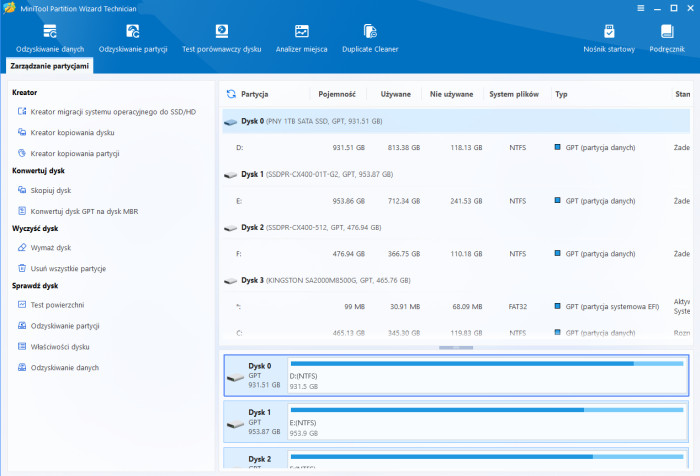The width and height of the screenshot is (700, 476).
Task: Click the Kreator kopiowania partycji sidebar icon
Action: [22, 153]
